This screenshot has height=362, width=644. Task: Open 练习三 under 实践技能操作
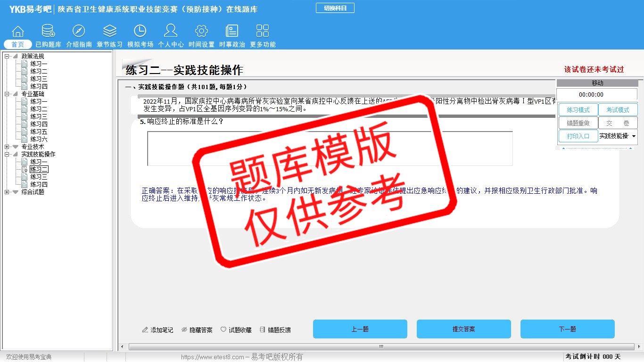coord(39,177)
